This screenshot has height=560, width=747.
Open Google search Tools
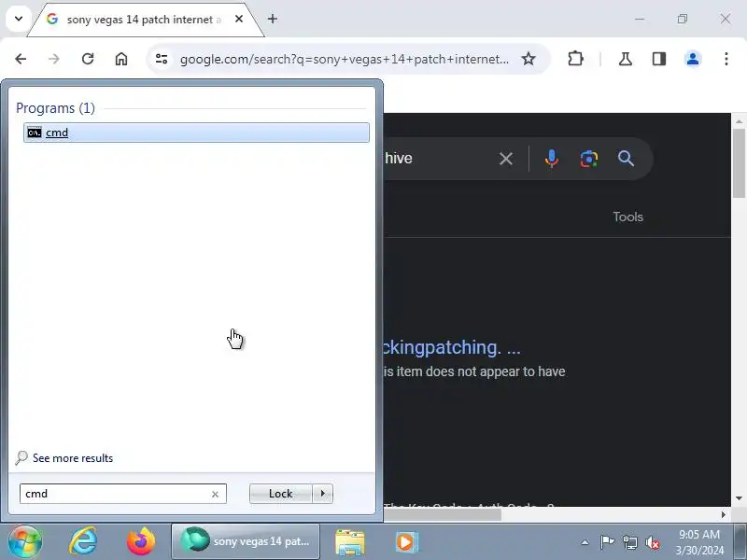click(627, 217)
